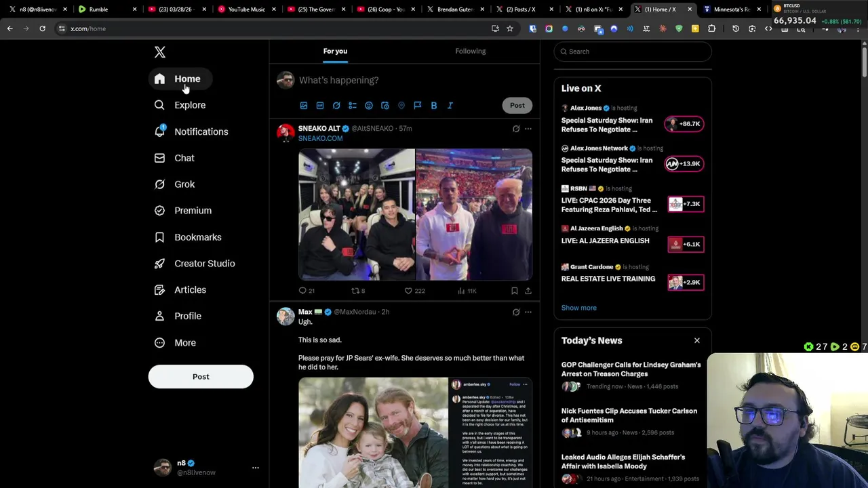Screen dimensions: 868x488
Task: Open SNEAKO.COM link in post
Action: click(320, 139)
